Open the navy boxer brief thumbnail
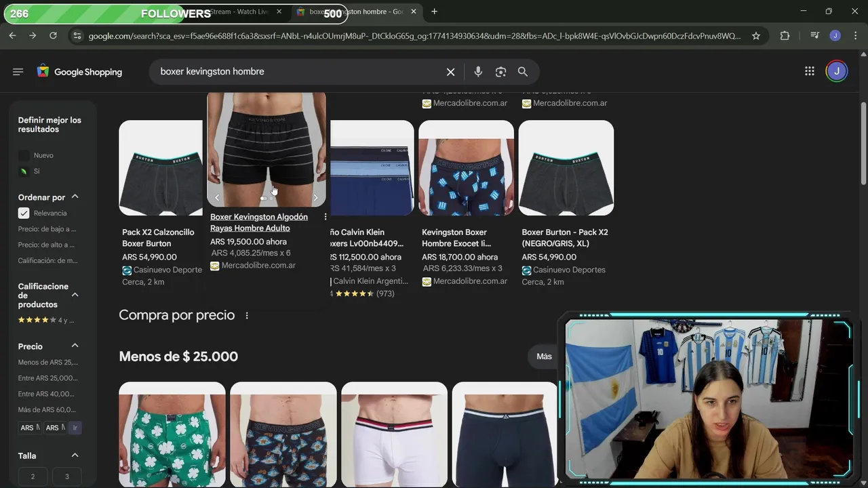868x488 pixels. point(505,434)
